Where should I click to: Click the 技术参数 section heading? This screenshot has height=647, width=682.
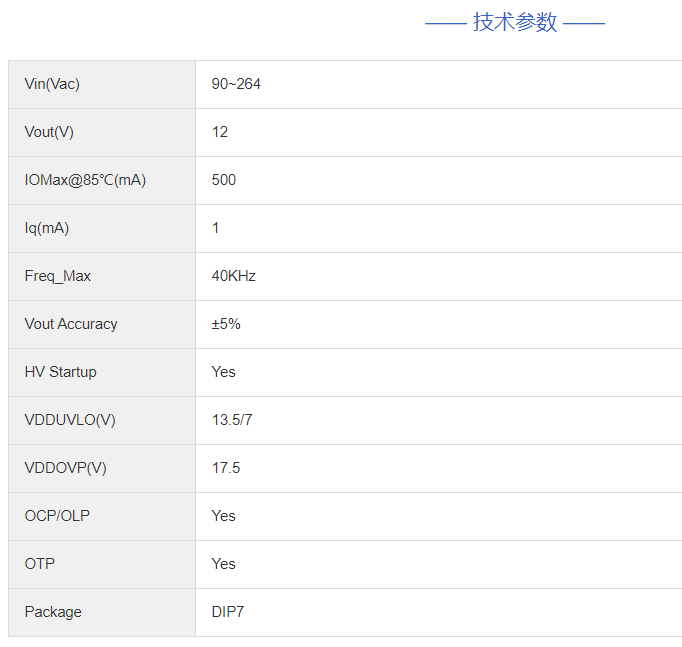[x=515, y=22]
